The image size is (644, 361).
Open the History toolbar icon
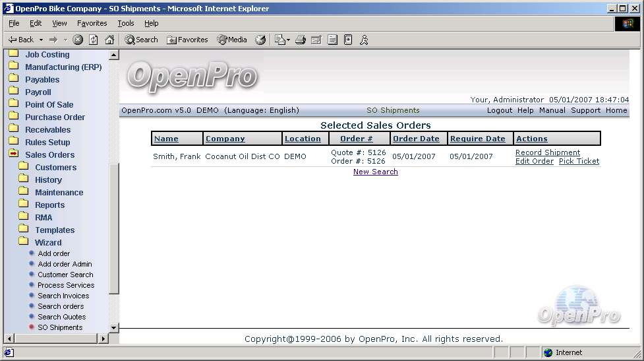260,40
